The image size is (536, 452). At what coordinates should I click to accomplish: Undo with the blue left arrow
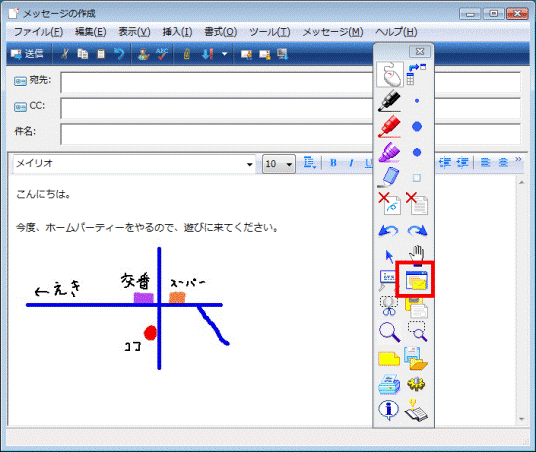click(389, 231)
